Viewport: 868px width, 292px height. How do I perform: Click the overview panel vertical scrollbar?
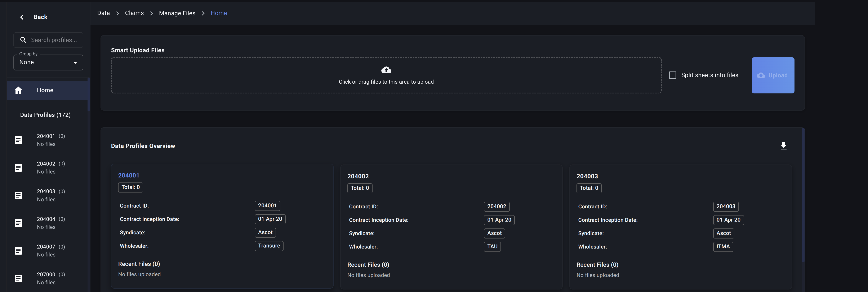[x=803, y=195]
